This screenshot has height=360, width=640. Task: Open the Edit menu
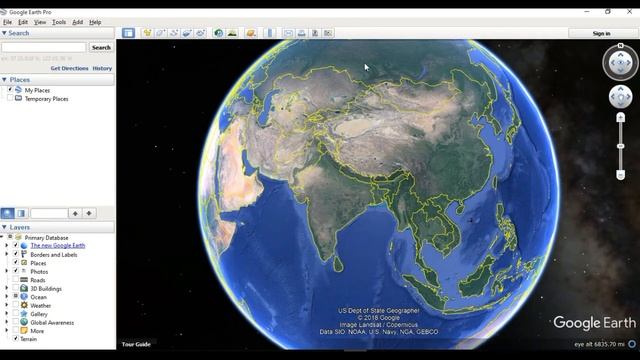(23, 22)
